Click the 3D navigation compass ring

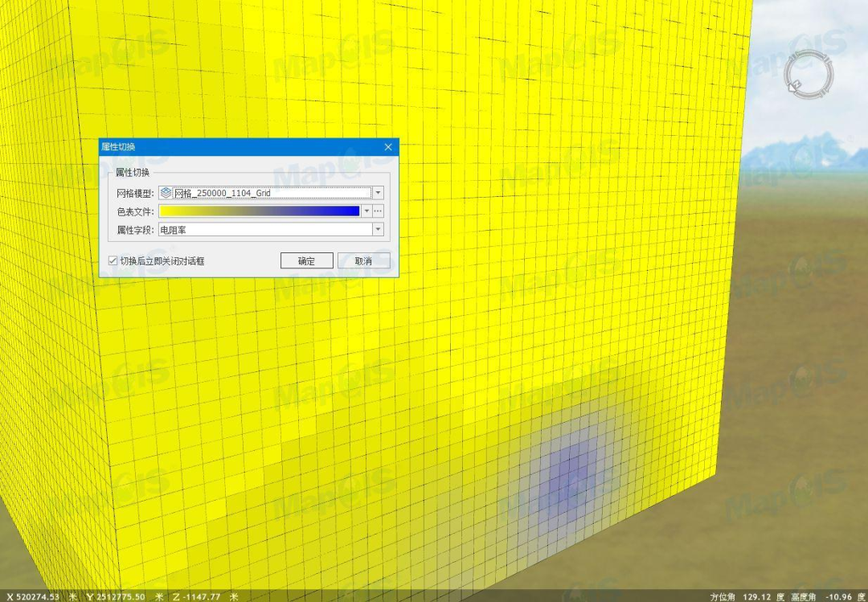[x=809, y=74]
